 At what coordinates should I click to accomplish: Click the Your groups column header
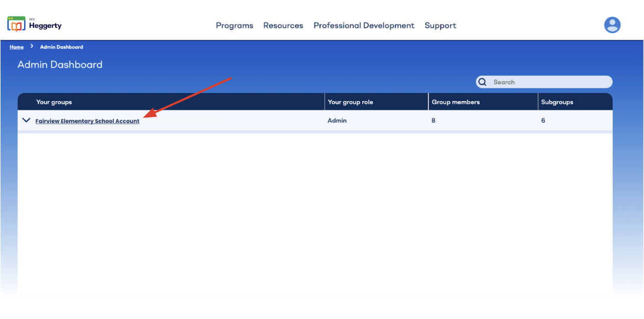click(54, 102)
